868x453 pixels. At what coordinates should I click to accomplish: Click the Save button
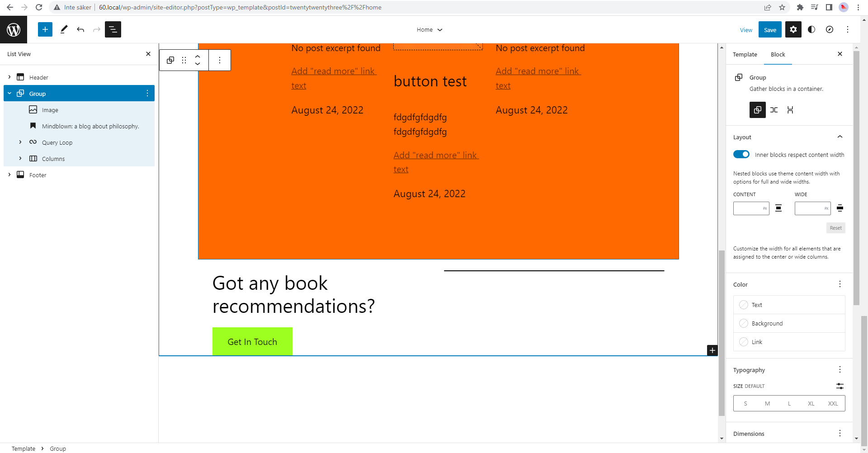[x=770, y=30]
